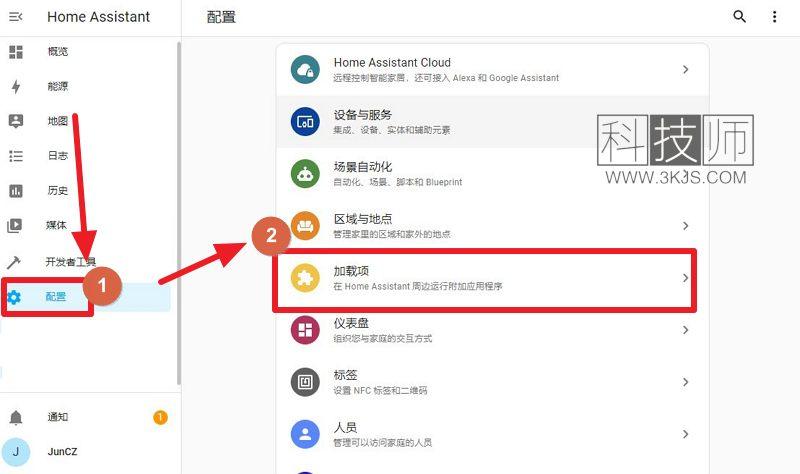
Task: Click the 配置 page title
Action: pos(221,17)
